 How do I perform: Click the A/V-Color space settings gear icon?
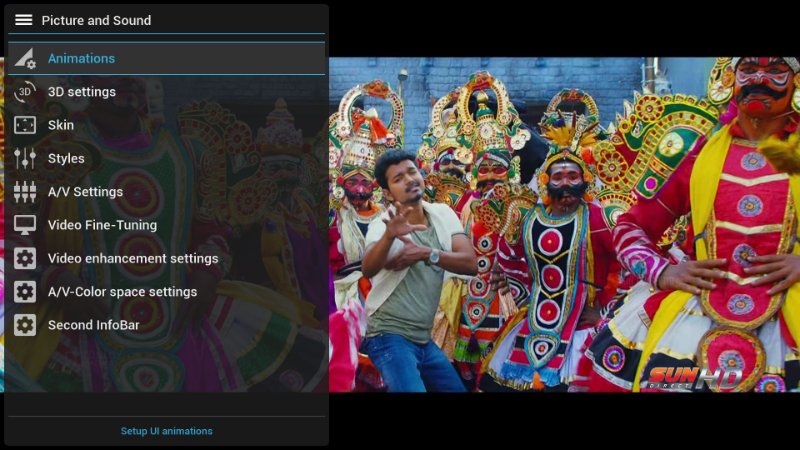[24, 292]
